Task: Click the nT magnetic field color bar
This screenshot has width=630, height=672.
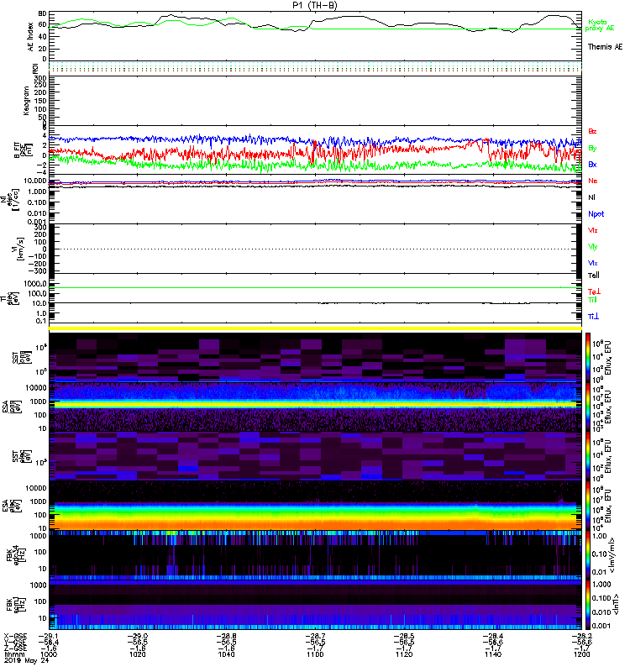Action: pyautogui.click(x=588, y=605)
